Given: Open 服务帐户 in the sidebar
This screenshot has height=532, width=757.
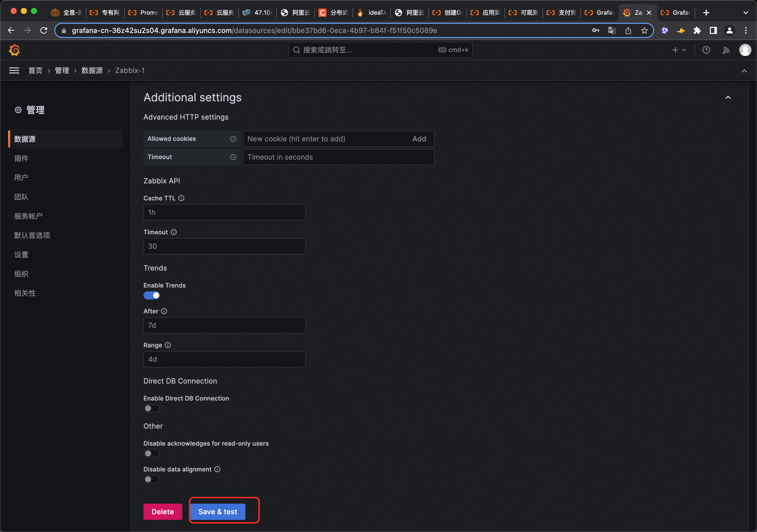Looking at the screenshot, I should pyautogui.click(x=28, y=216).
